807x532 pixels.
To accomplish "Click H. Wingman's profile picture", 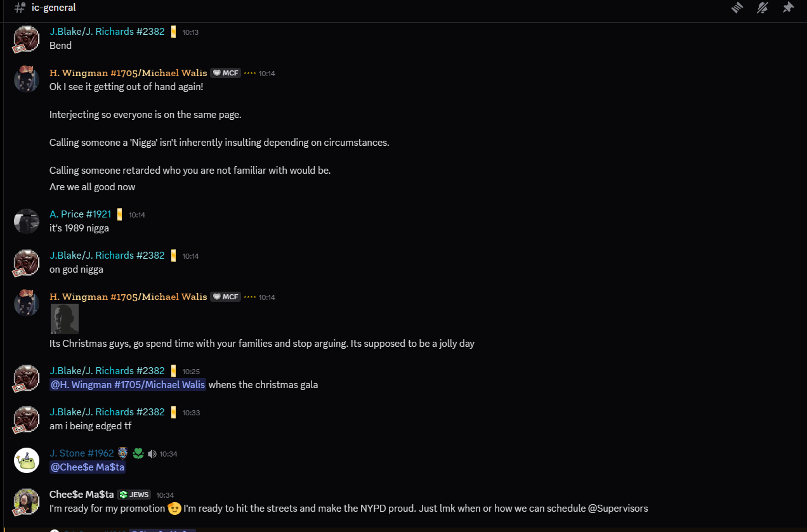I will (x=26, y=79).
